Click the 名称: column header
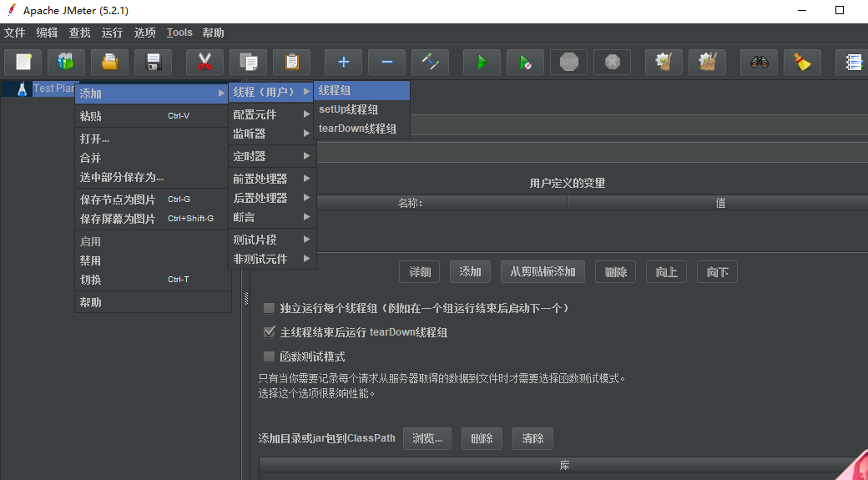The width and height of the screenshot is (868, 480). coord(410,203)
